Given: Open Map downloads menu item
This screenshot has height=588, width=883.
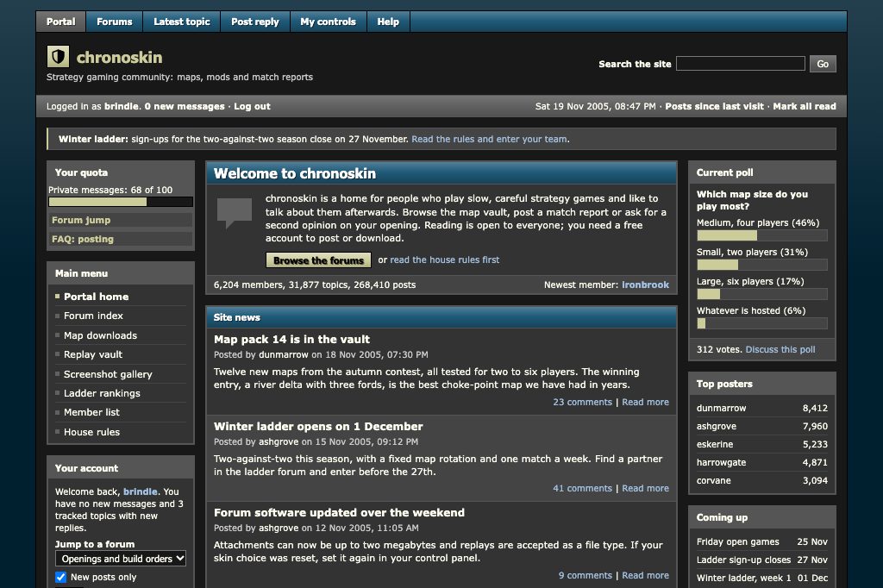Looking at the screenshot, I should pyautogui.click(x=100, y=335).
